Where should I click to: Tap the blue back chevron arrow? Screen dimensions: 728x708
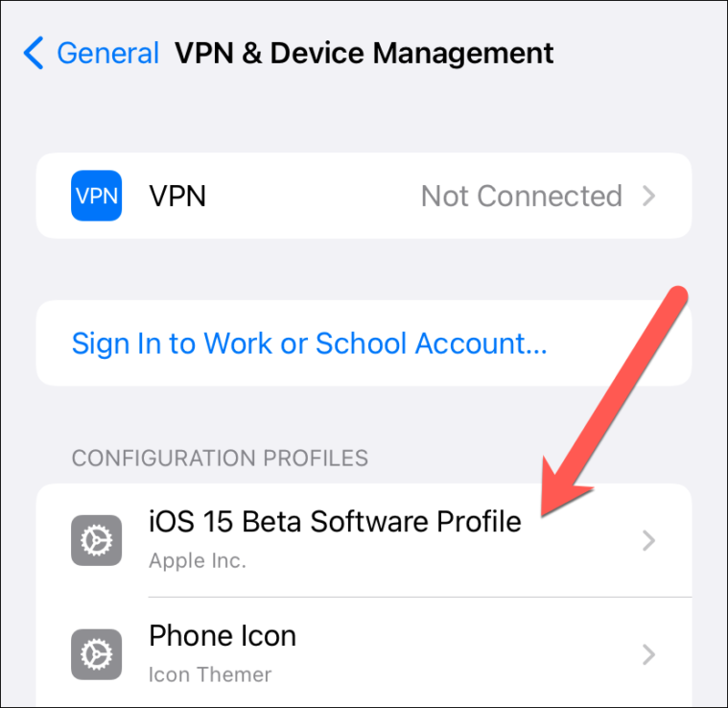pos(34,53)
